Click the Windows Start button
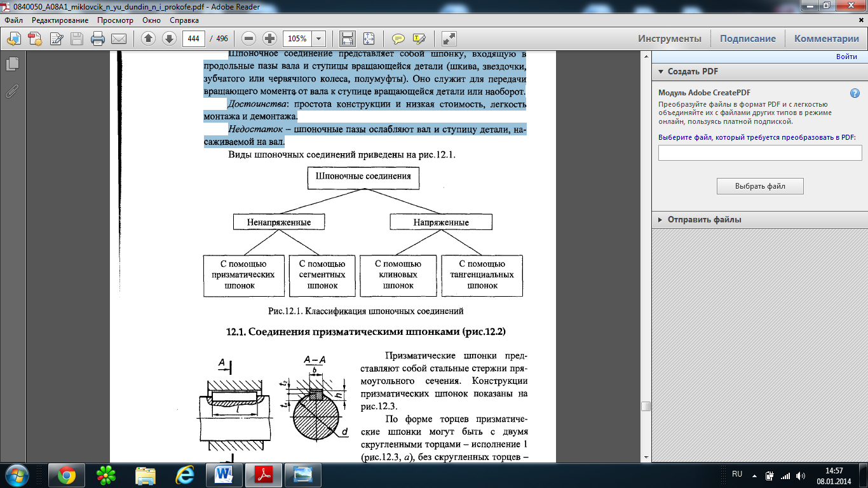This screenshot has width=868, height=488. tap(17, 475)
